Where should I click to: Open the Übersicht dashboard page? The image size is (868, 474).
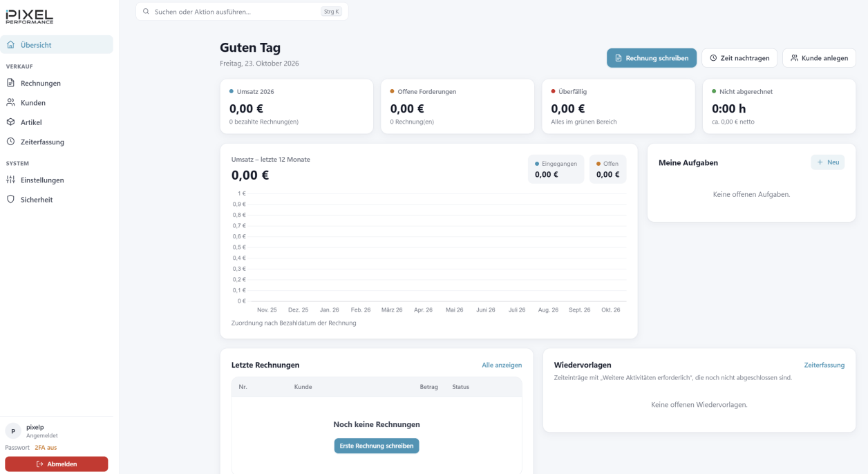coord(57,45)
